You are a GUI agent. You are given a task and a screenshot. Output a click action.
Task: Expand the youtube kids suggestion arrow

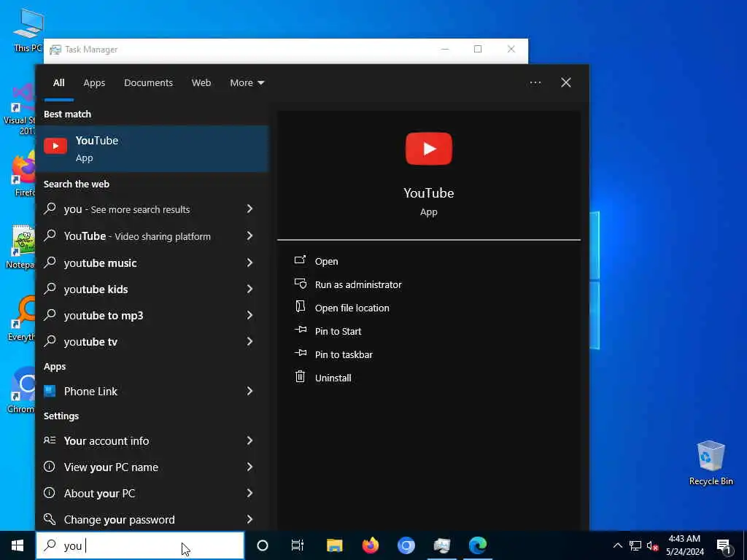249,289
